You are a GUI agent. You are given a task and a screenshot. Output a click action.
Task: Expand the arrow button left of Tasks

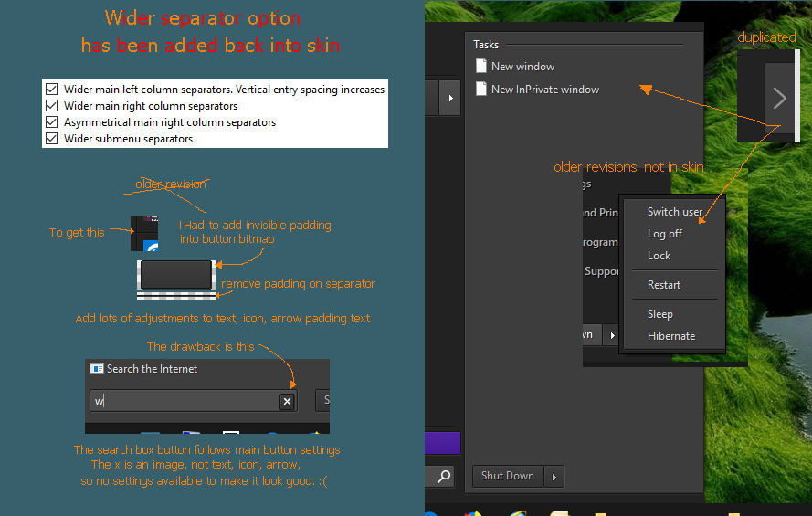click(x=449, y=97)
